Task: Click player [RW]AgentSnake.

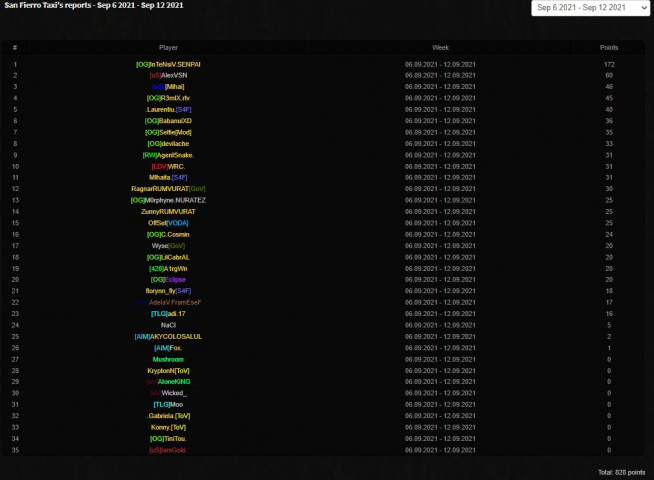Action: pos(168,155)
